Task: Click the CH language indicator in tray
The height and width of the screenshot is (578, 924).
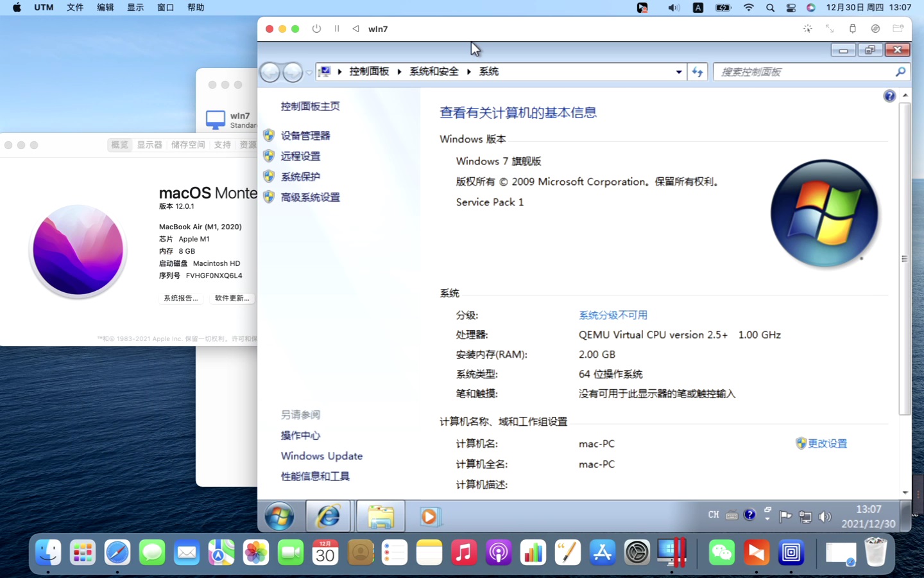Action: [x=714, y=515]
